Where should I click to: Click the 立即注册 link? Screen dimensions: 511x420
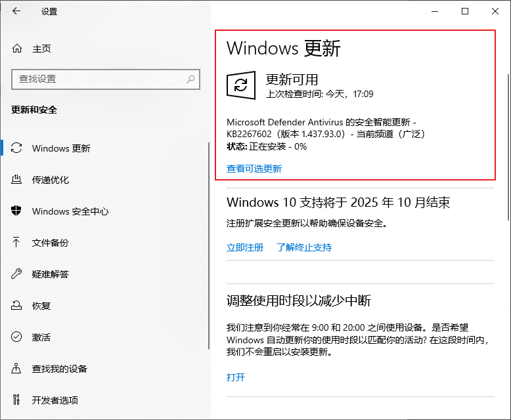245,247
